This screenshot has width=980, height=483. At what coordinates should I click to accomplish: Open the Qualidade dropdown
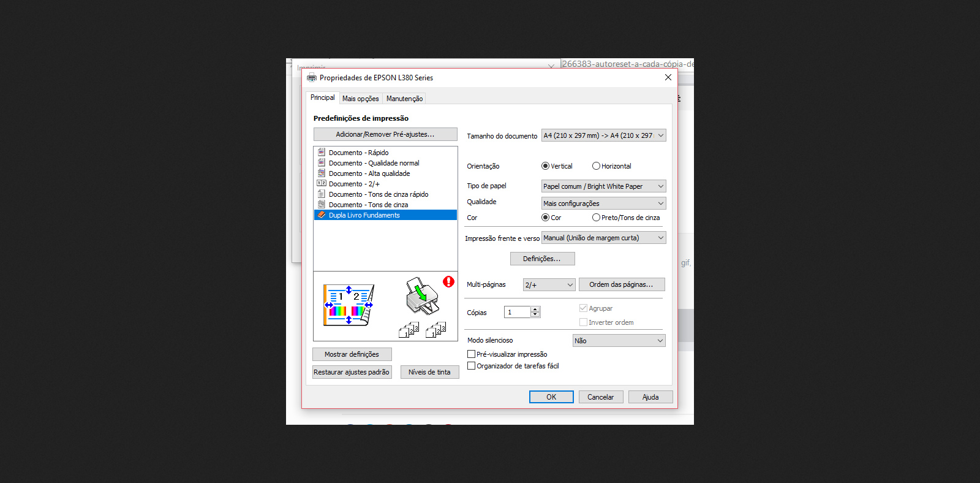click(x=603, y=203)
